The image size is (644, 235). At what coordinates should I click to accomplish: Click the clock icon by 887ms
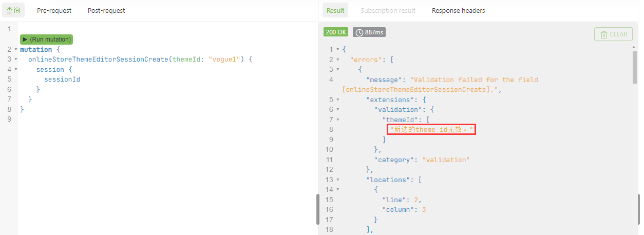359,32
